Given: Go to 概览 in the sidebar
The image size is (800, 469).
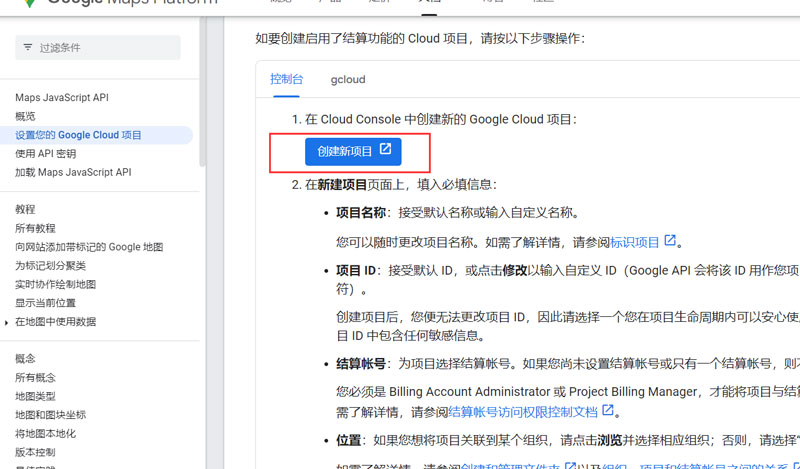Looking at the screenshot, I should (x=25, y=117).
